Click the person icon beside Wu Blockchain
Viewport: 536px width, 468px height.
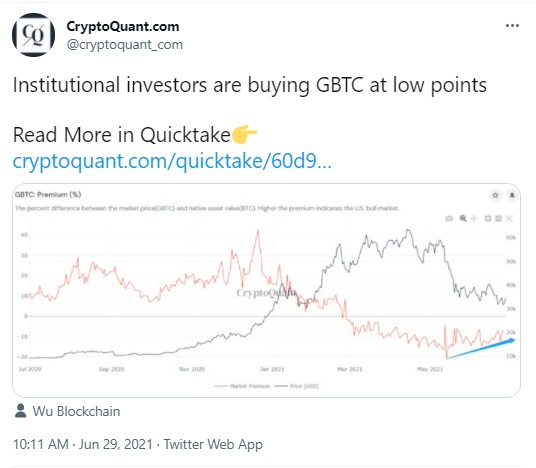[21, 411]
